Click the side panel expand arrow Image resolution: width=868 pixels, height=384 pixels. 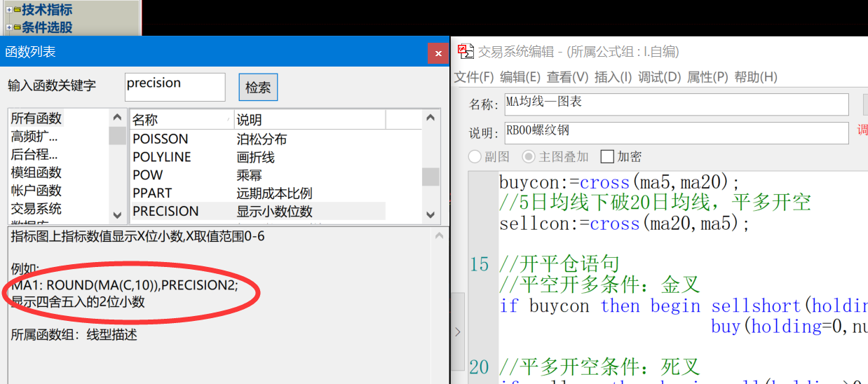pyautogui.click(x=458, y=331)
